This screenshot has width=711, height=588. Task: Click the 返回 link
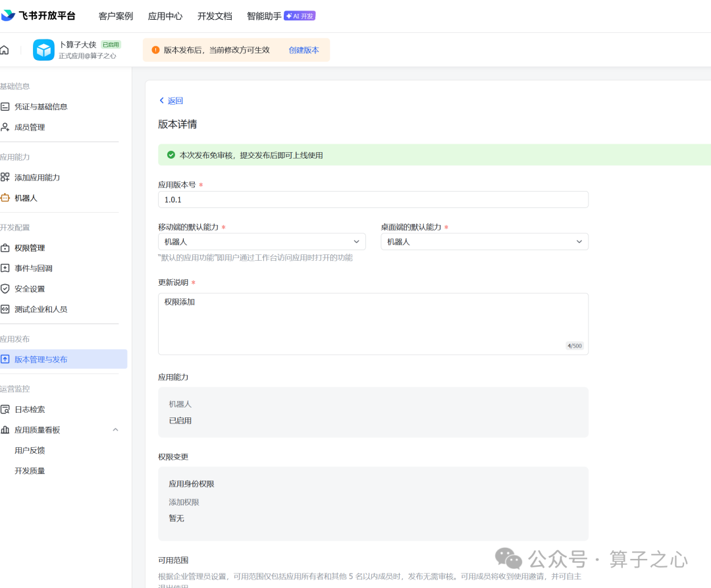click(x=175, y=101)
